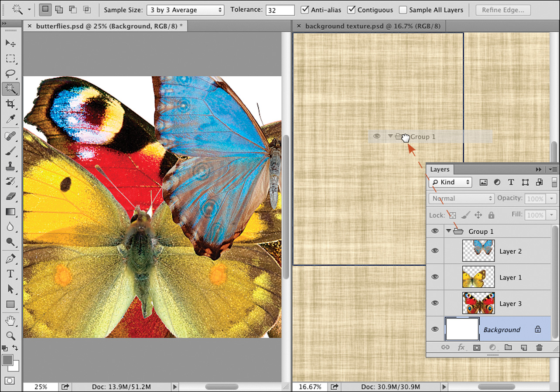Hide Group 1 visibility eye
The width and height of the screenshot is (560, 392).
(x=435, y=231)
